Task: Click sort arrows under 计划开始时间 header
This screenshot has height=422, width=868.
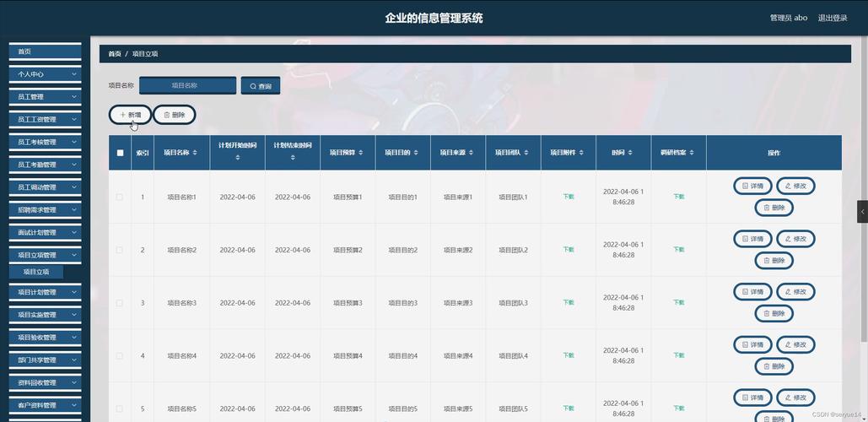Action: pyautogui.click(x=238, y=158)
